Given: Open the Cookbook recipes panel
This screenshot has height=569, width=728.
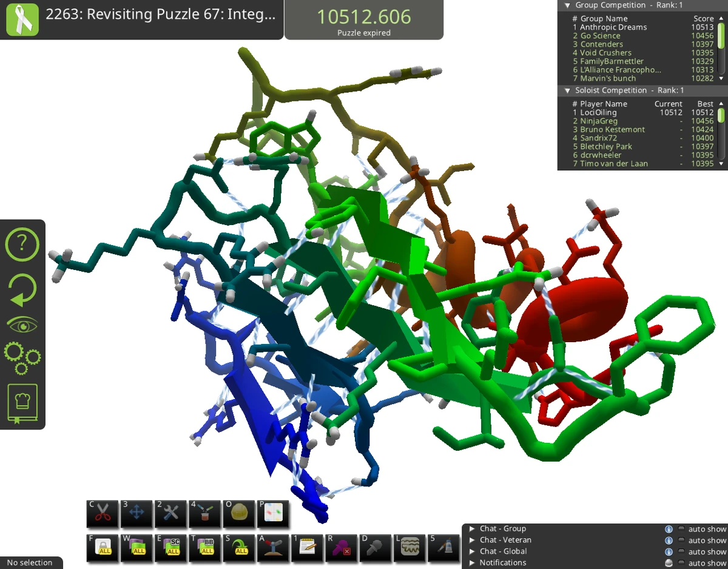Looking at the screenshot, I should [22, 402].
